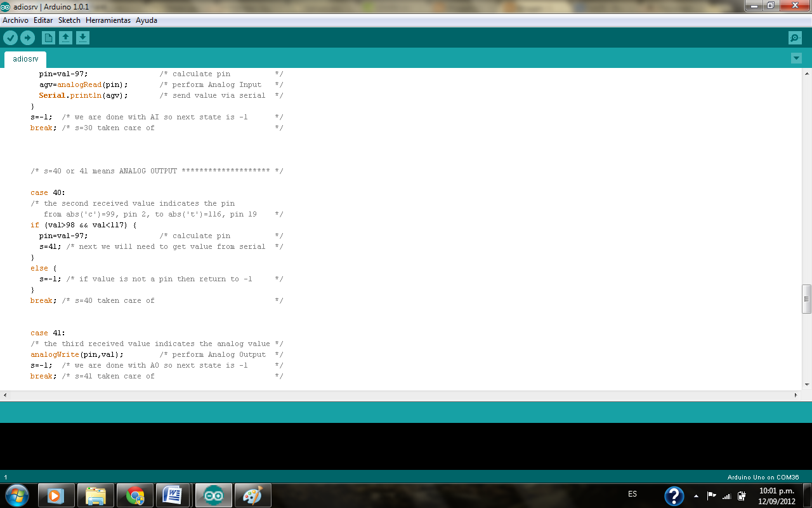Click the Upload arrow button
This screenshot has width=812, height=508.
(27, 38)
